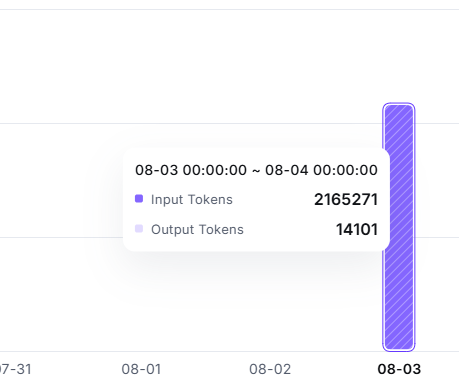Click the rounded top of the 08-03 bar
Viewport: 459px width, 391px height.
point(399,107)
